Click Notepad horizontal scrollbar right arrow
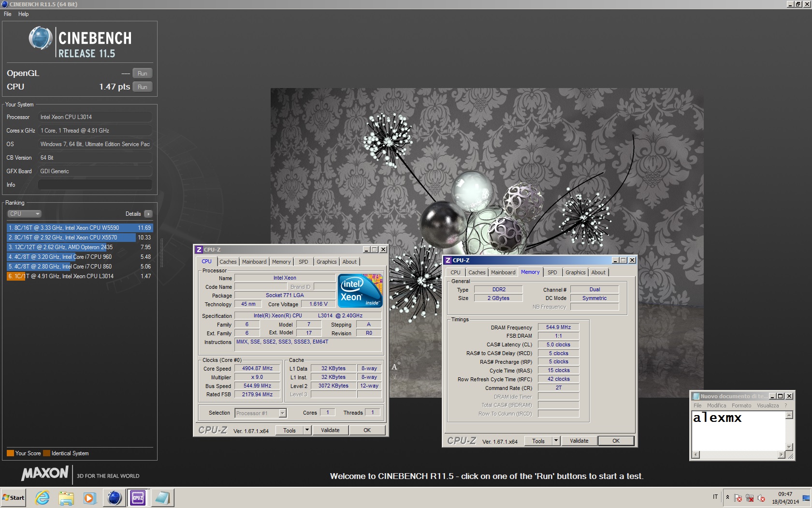The image size is (812, 508). click(782, 454)
